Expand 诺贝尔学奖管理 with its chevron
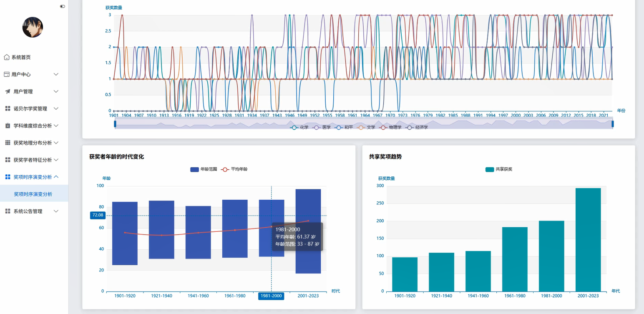This screenshot has width=644, height=314. pyautogui.click(x=56, y=108)
